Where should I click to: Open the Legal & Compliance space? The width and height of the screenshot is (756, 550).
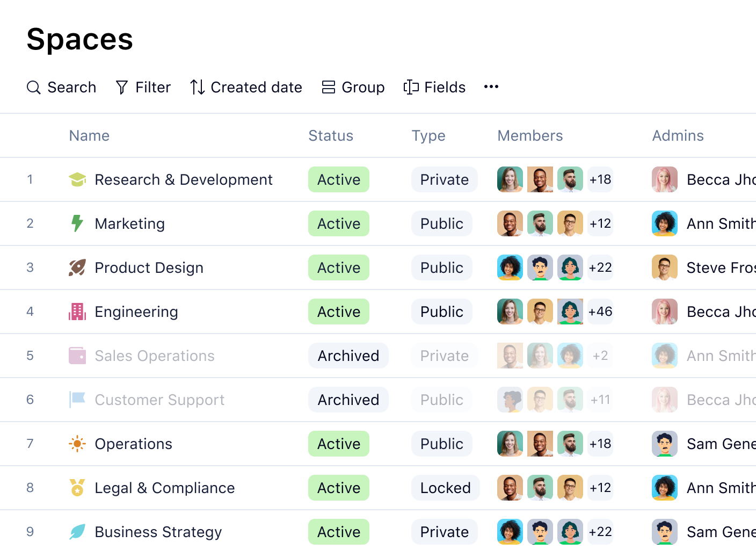tap(165, 488)
